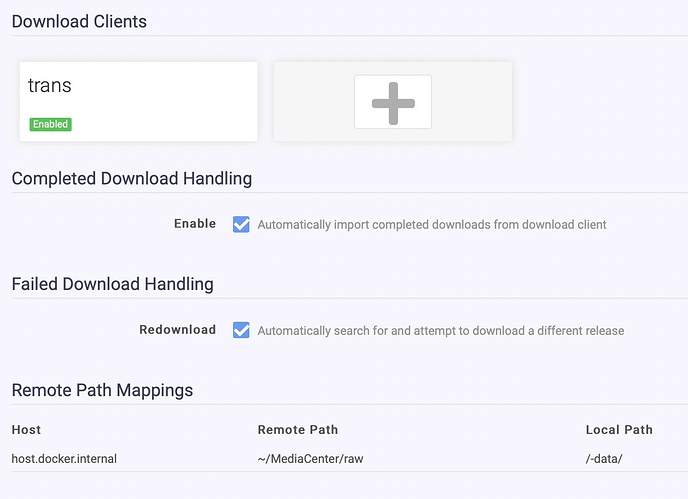
Task: Click the Redownload field label
Action: click(x=177, y=330)
